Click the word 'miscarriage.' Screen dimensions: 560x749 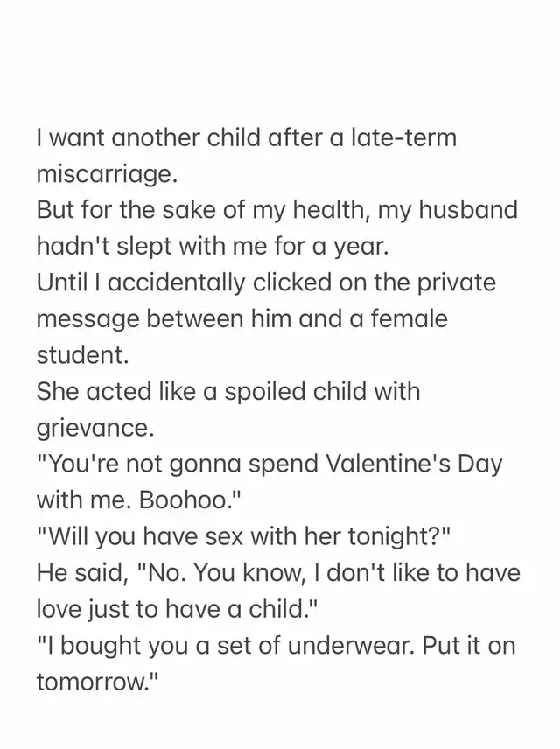(x=107, y=175)
